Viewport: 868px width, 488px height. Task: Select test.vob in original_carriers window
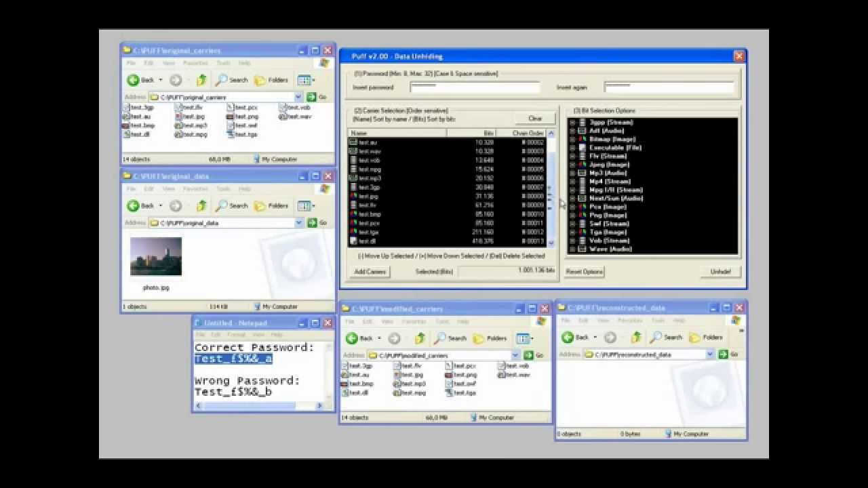tap(295, 107)
